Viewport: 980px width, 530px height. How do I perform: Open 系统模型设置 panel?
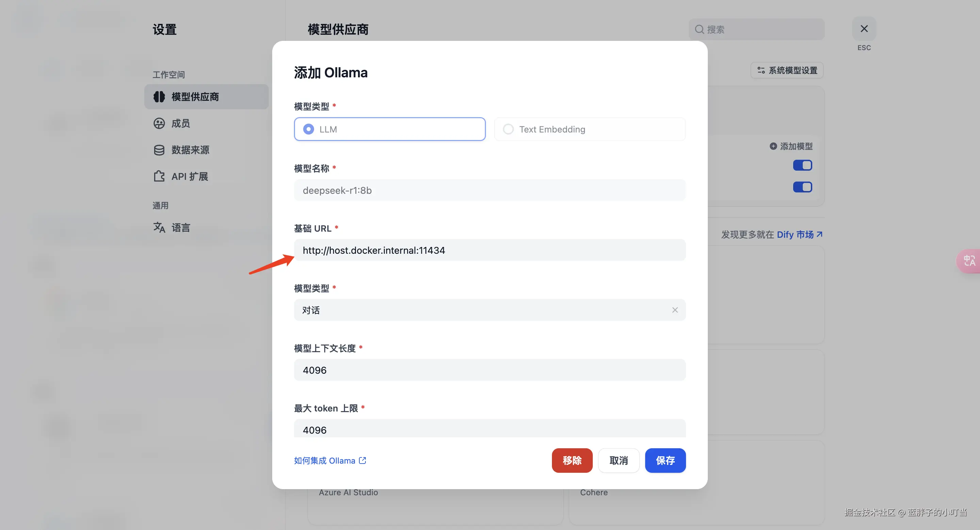[787, 71]
